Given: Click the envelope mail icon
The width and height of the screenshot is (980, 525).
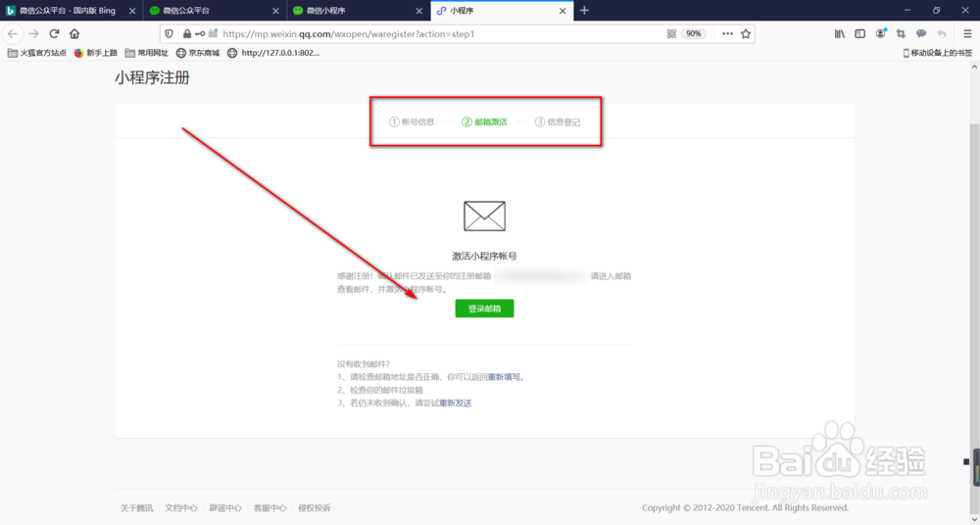Looking at the screenshot, I should (x=484, y=216).
